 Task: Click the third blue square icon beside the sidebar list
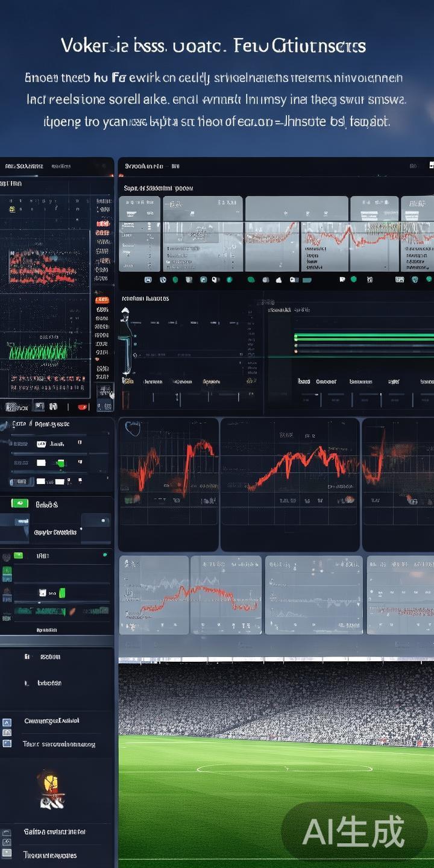(7, 744)
